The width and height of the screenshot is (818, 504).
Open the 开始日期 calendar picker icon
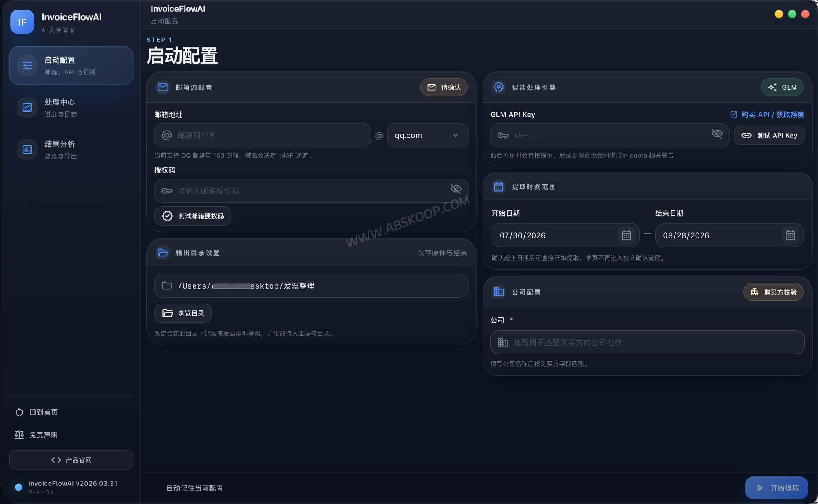tap(626, 235)
